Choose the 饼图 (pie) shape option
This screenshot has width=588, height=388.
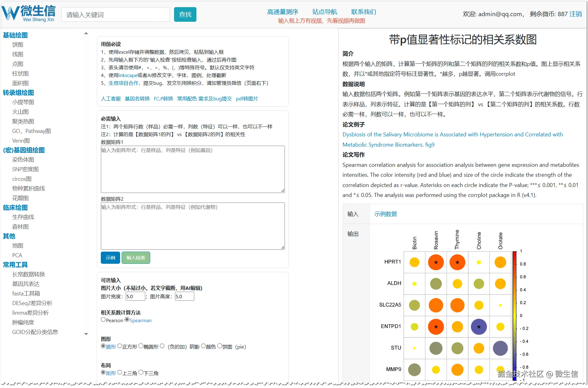(x=220, y=346)
